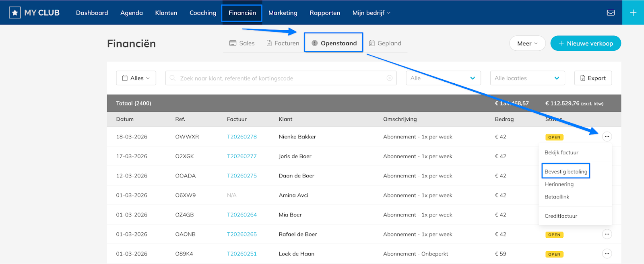Select Bevestig betaling from the context menu
644x264 pixels.
click(x=566, y=171)
